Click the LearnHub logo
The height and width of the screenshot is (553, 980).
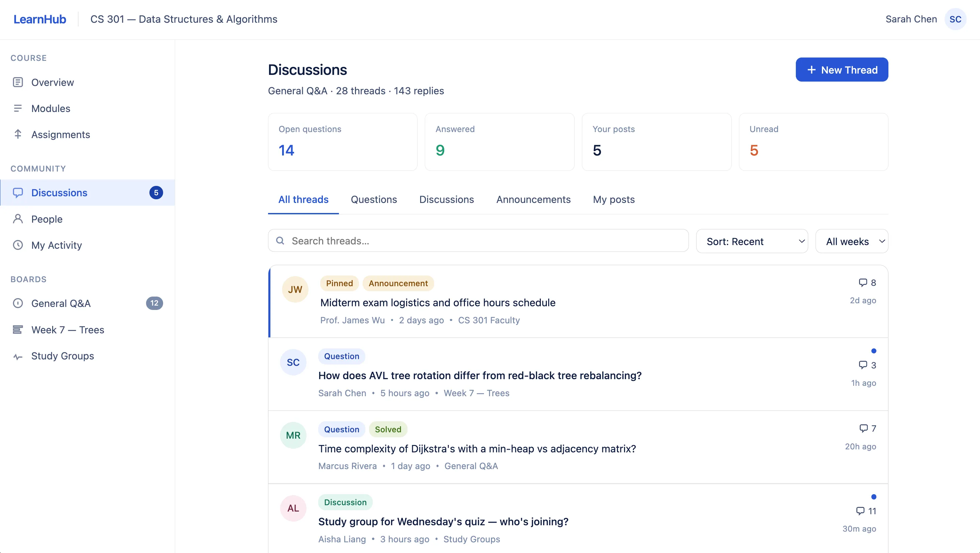point(39,19)
